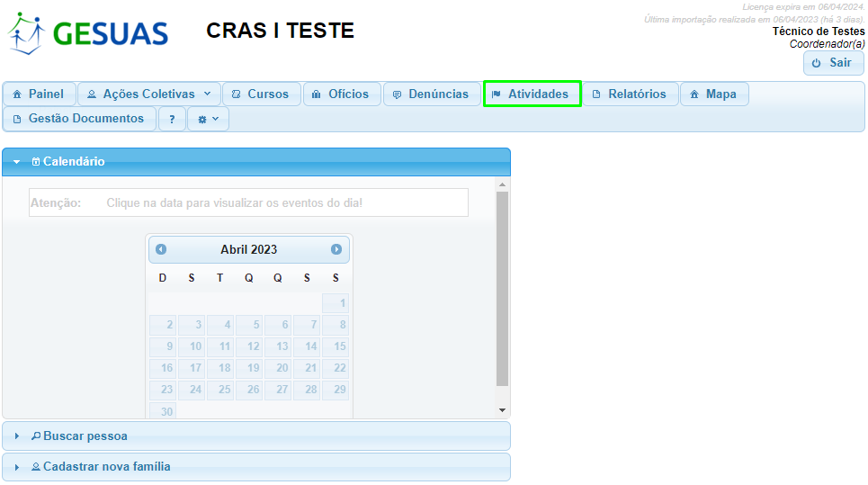The image size is (868, 485).
Task: Open the Painel menu tab
Action: [39, 94]
